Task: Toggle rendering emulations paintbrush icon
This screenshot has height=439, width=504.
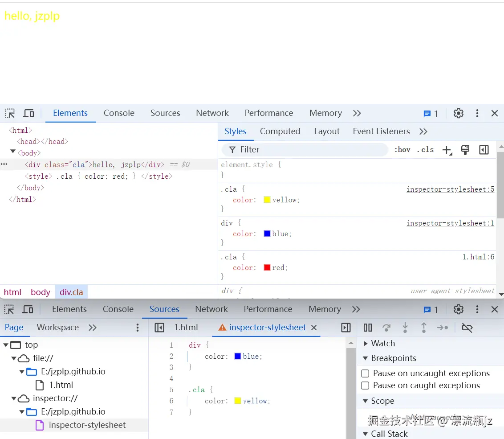Action: click(x=465, y=150)
